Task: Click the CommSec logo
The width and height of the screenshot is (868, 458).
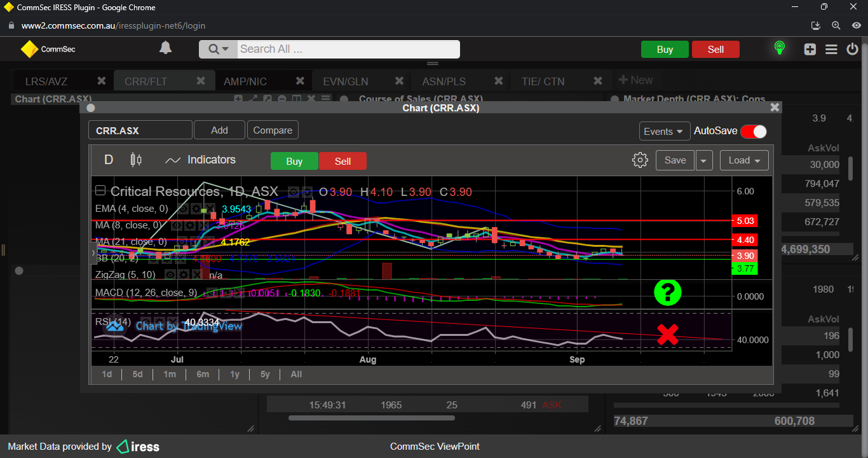Action: (x=48, y=49)
